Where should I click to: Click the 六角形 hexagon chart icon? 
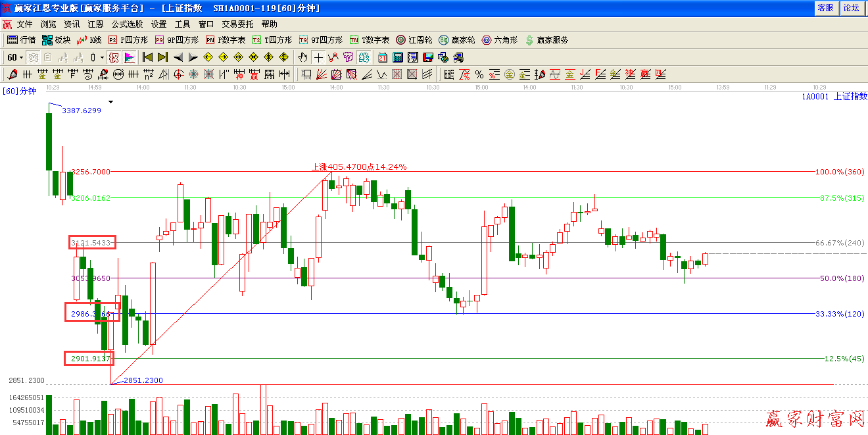coord(500,40)
